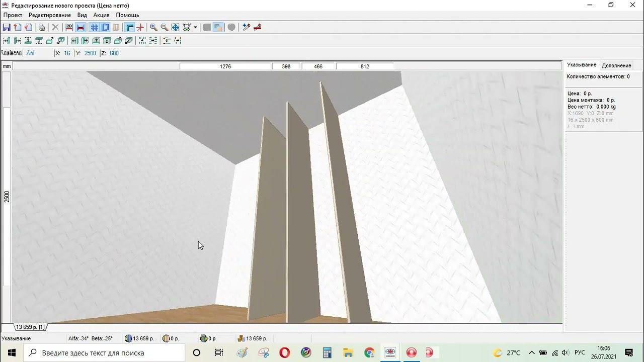Toggle the blue frame view icon
This screenshot has height=362, width=644.
(106, 27)
